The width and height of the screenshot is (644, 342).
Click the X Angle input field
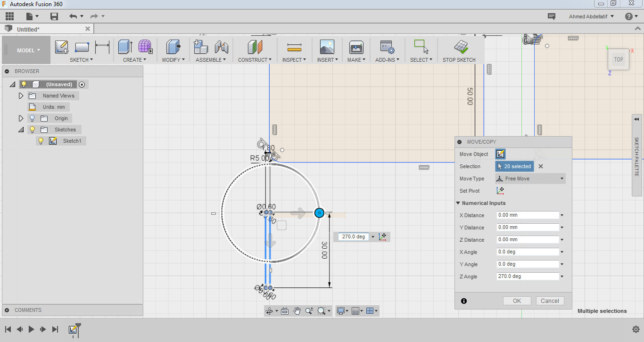click(x=528, y=252)
